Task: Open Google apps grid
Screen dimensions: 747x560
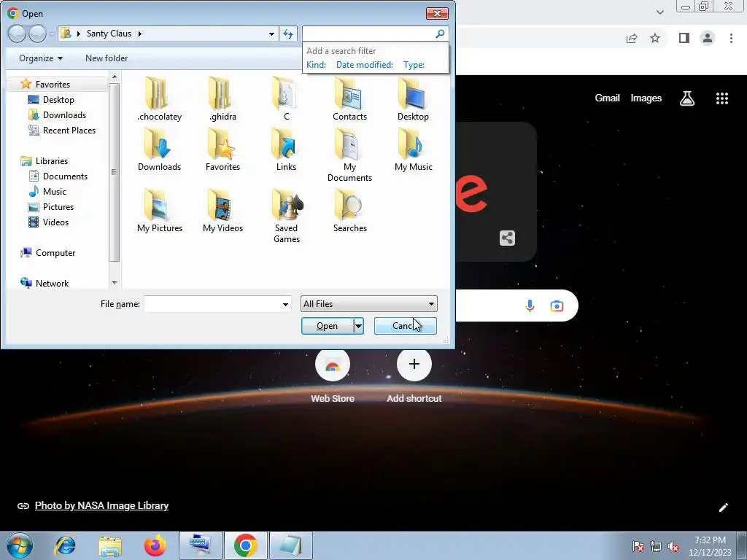Action: pyautogui.click(x=721, y=98)
